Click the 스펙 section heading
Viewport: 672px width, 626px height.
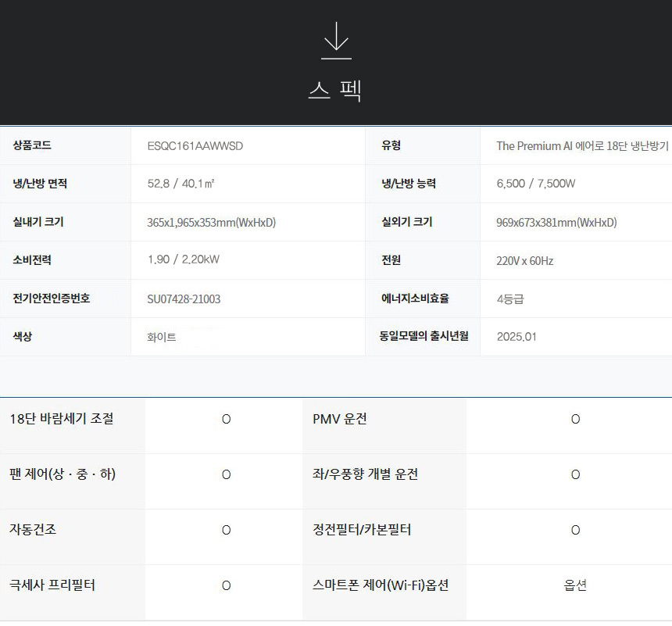[x=335, y=91]
